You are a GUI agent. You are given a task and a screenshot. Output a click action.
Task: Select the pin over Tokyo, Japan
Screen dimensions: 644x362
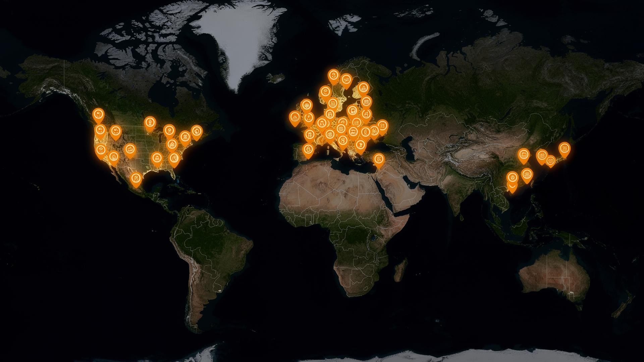564,149
